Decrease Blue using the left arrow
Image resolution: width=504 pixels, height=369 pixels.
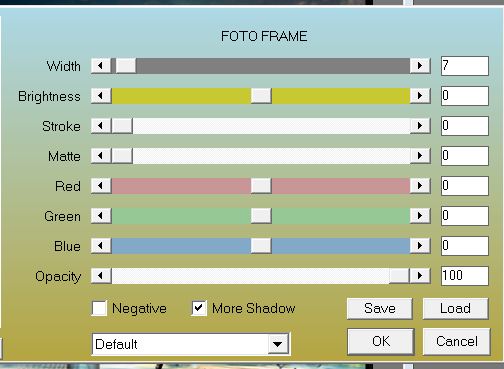click(x=101, y=246)
